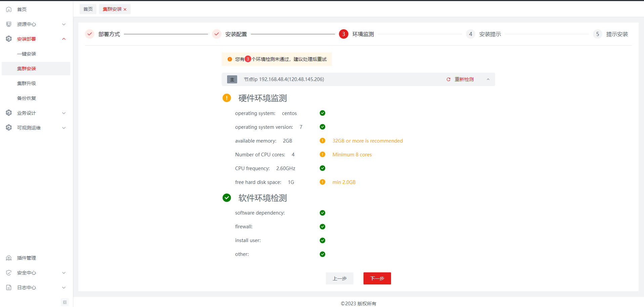644x307 pixels.
Task: Close the 集群安装 tab
Action: coord(125,9)
